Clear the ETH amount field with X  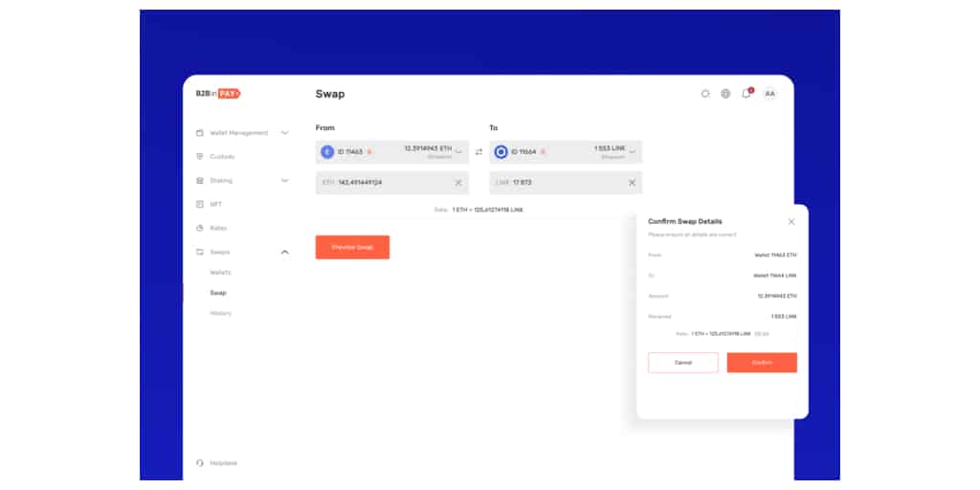click(457, 183)
